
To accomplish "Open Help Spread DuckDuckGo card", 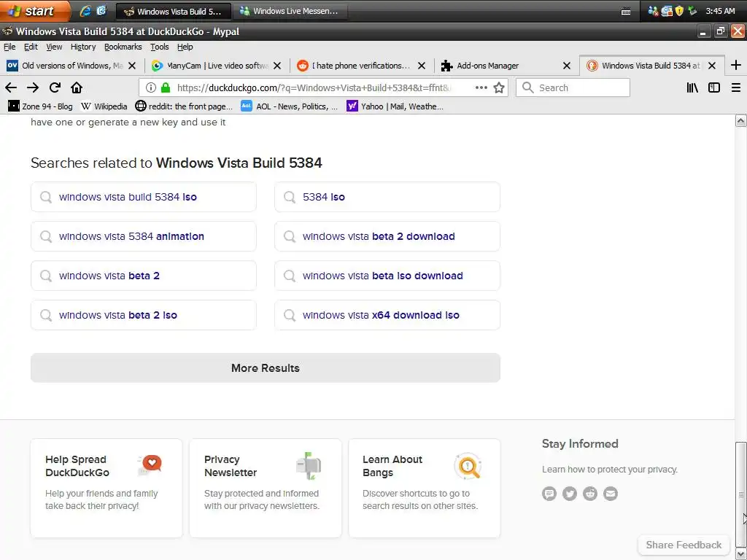I will [107, 488].
